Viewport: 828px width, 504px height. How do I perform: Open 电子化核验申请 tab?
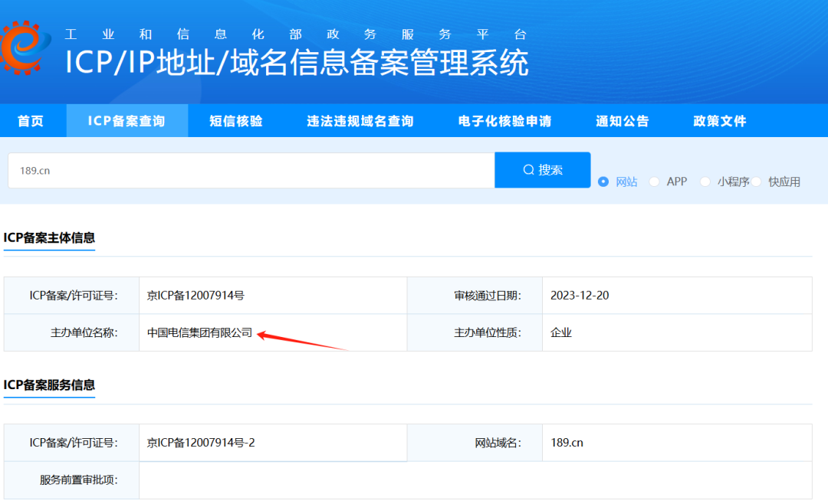504,121
